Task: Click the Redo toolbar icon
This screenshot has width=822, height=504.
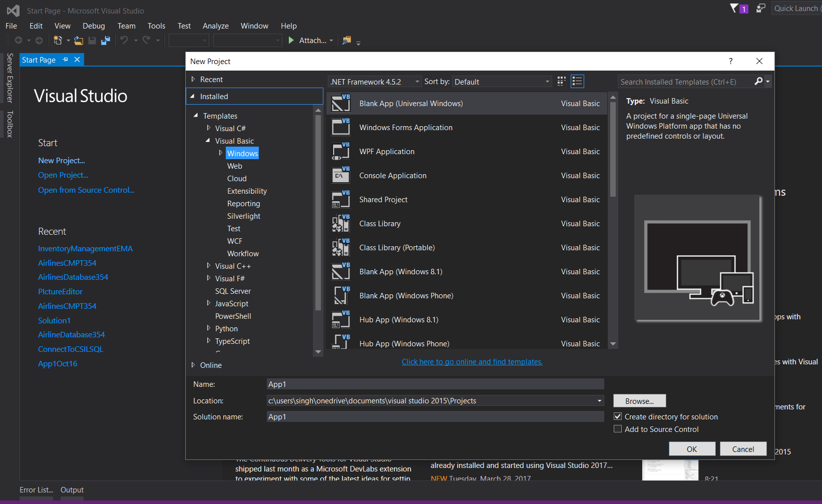Action: pyautogui.click(x=146, y=40)
